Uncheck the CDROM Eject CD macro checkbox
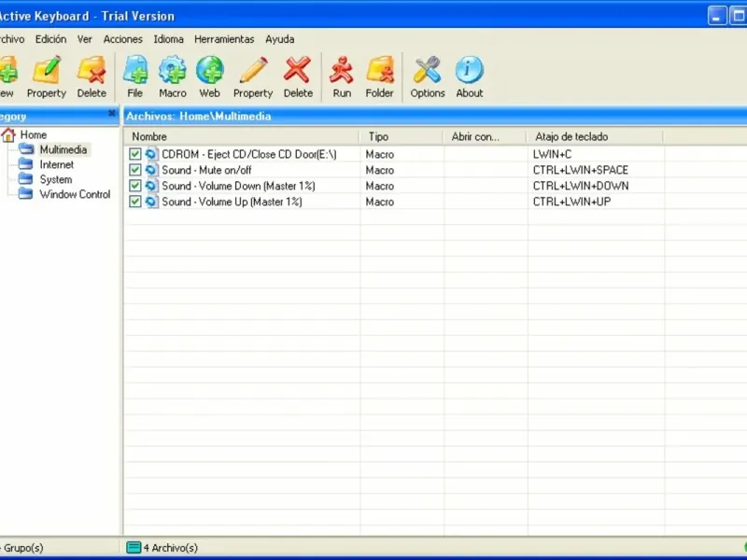747x560 pixels. tap(134, 154)
